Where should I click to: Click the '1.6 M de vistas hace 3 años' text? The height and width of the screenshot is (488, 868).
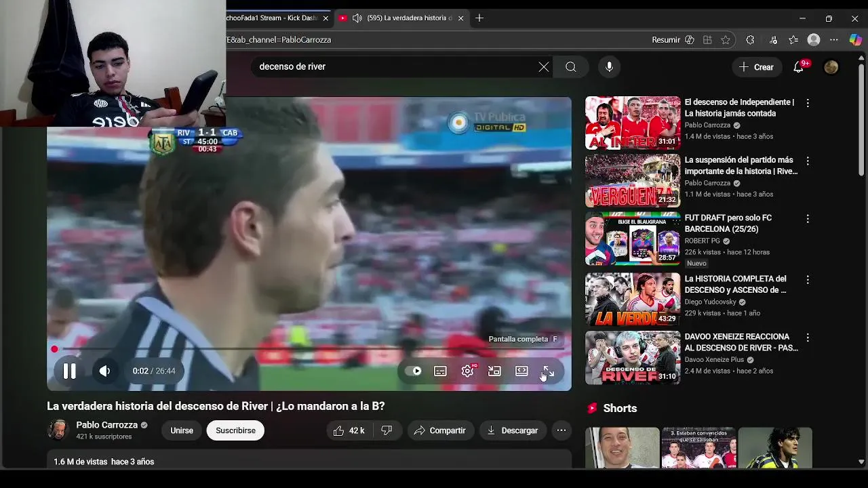point(104,462)
